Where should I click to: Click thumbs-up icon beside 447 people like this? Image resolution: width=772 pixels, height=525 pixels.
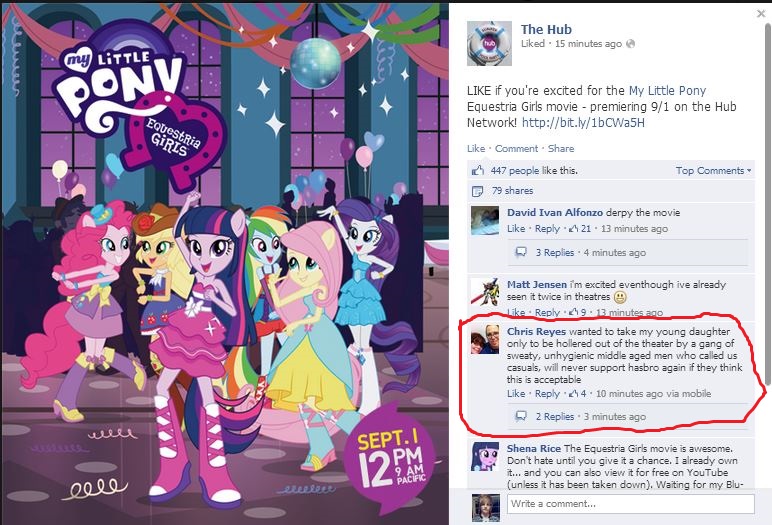(x=478, y=170)
